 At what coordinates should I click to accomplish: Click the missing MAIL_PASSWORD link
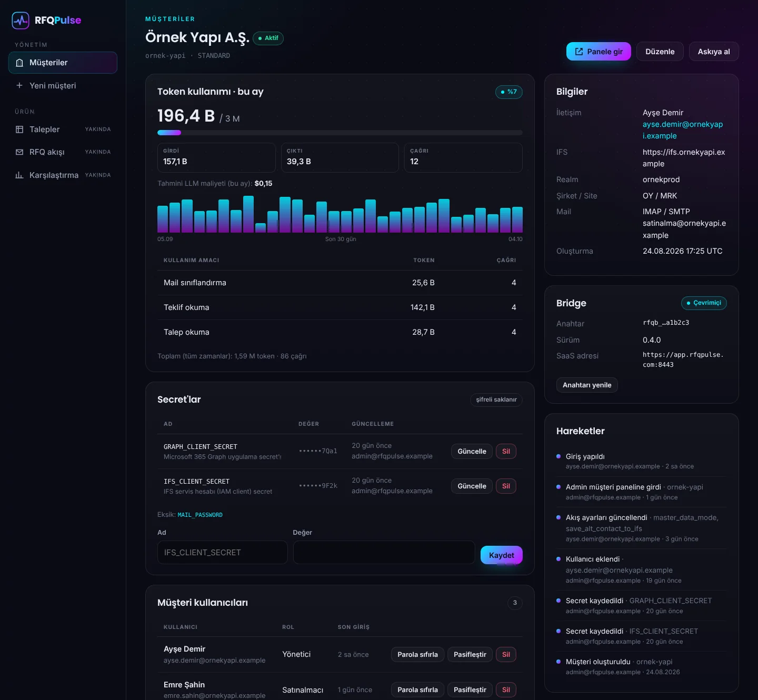point(200,515)
